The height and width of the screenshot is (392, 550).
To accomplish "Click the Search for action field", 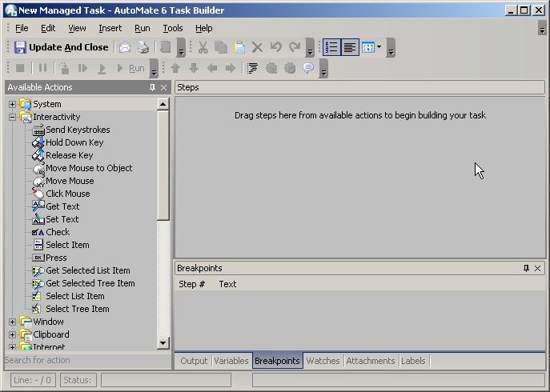I will click(87, 361).
